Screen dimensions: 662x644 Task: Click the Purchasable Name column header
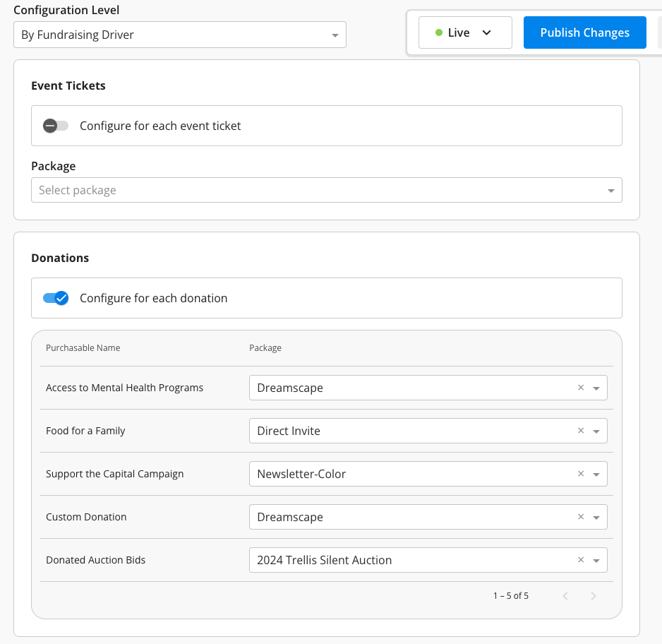(x=83, y=347)
